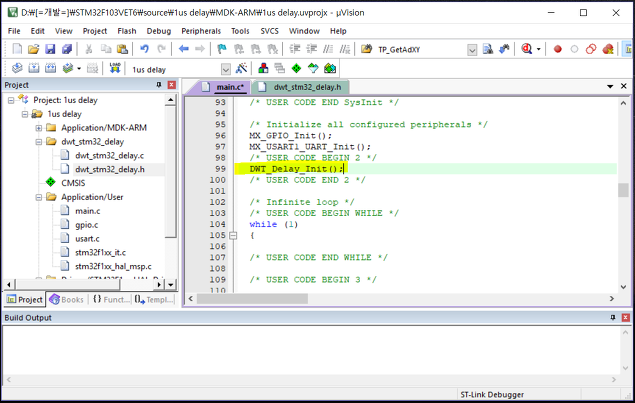
Task: Open the SVCS menu
Action: coord(269,31)
